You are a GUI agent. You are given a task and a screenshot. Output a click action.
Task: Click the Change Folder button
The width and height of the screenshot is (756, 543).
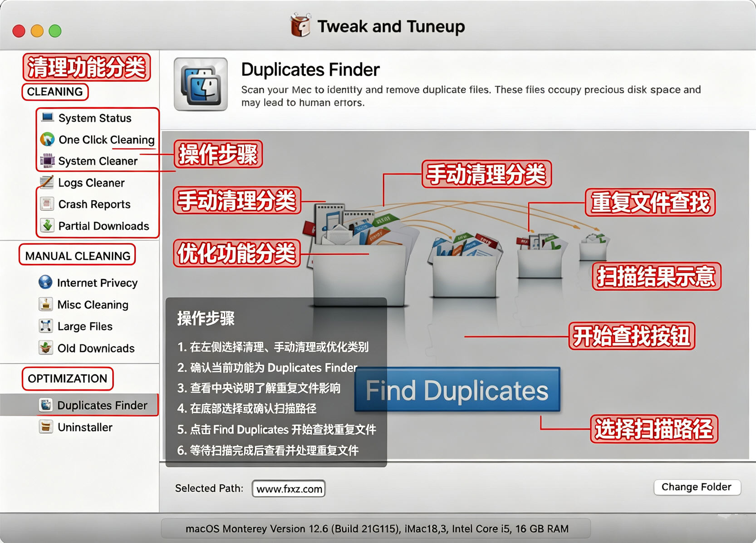coord(697,487)
